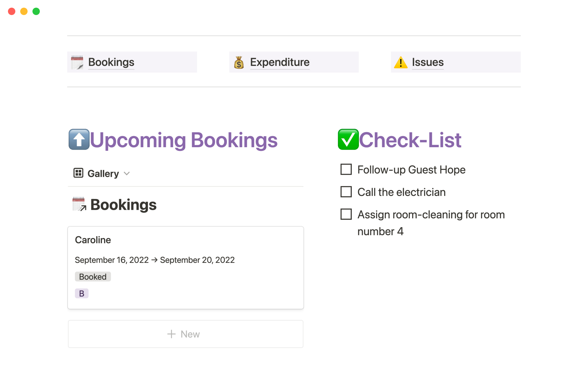Click linked Bookings database calendar icon
Image resolution: width=588 pixels, height=368 pixels.
79,204
